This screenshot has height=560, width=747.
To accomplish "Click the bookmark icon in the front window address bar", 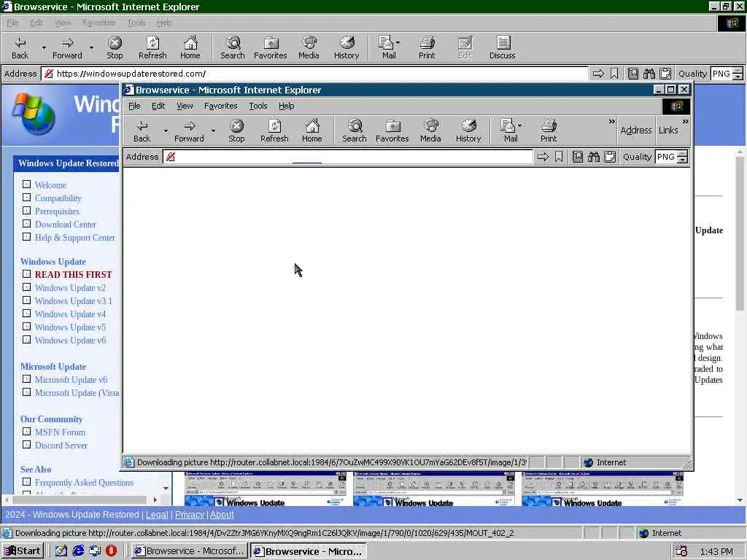I will click(x=559, y=157).
